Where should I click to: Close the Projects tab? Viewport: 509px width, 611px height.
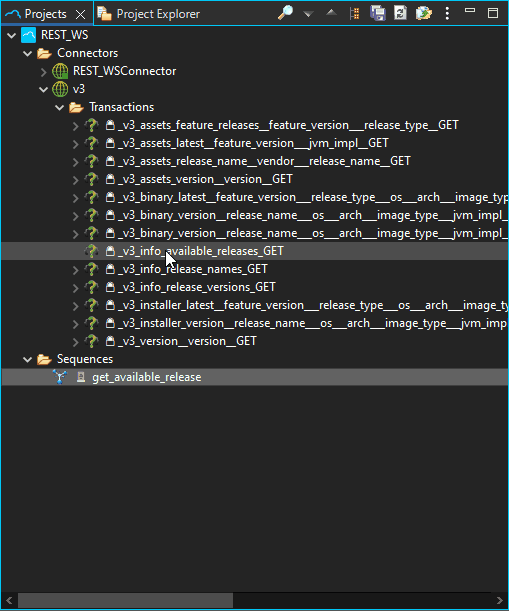[81, 14]
